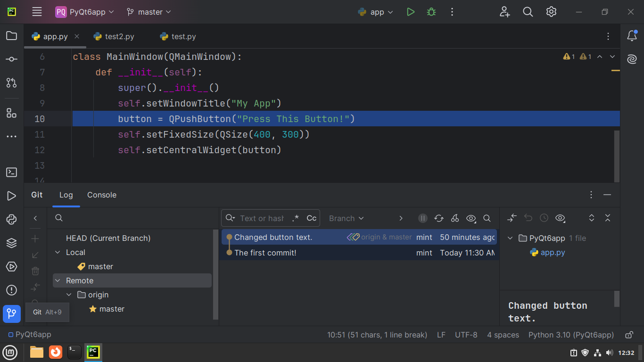Open Search Everywhere magnifier in title bar
644x362 pixels.
coord(528,12)
